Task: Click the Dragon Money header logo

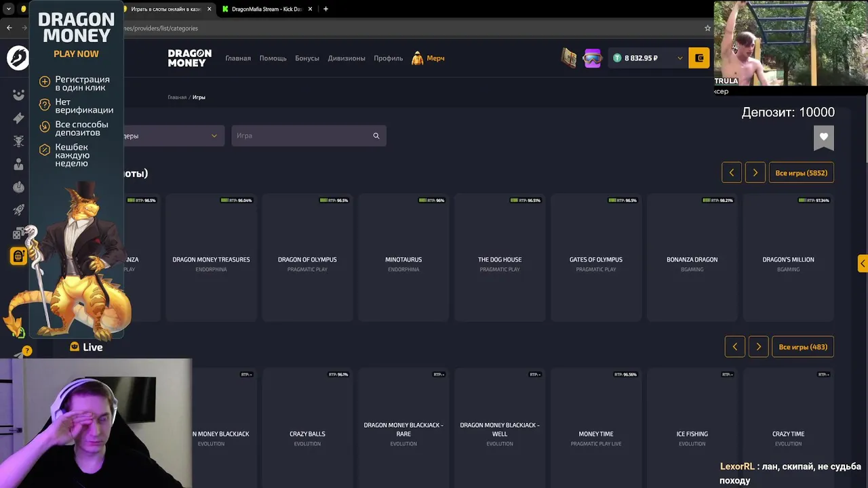Action: coord(190,58)
